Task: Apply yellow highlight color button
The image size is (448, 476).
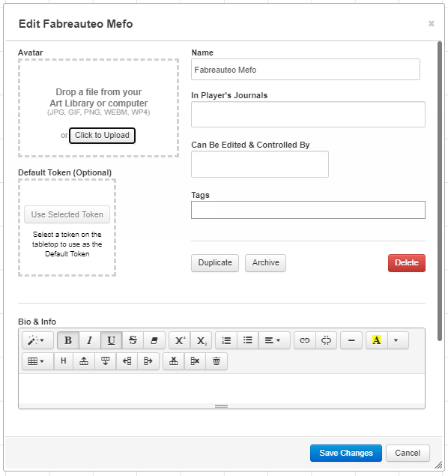Action: click(x=376, y=340)
